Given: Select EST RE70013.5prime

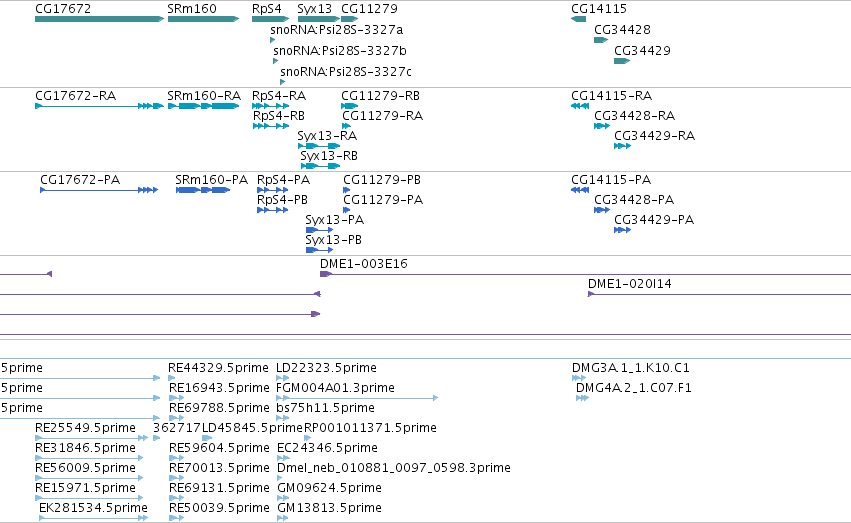Looking at the screenshot, I should (x=219, y=469).
